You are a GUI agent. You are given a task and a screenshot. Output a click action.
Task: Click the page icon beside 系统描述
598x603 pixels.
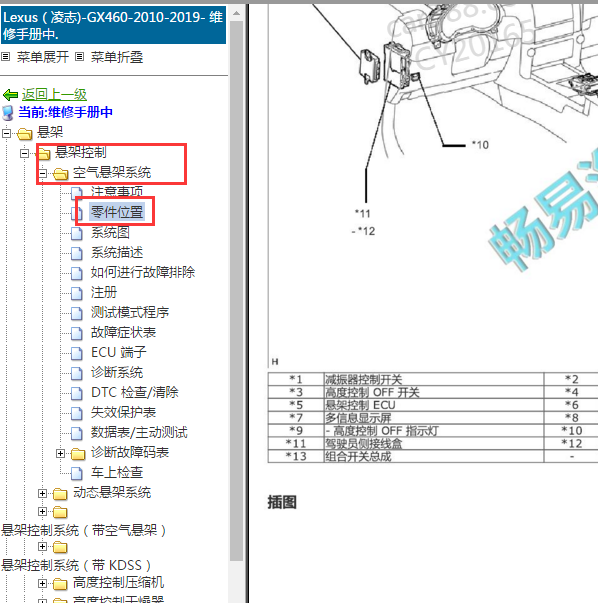point(77,253)
